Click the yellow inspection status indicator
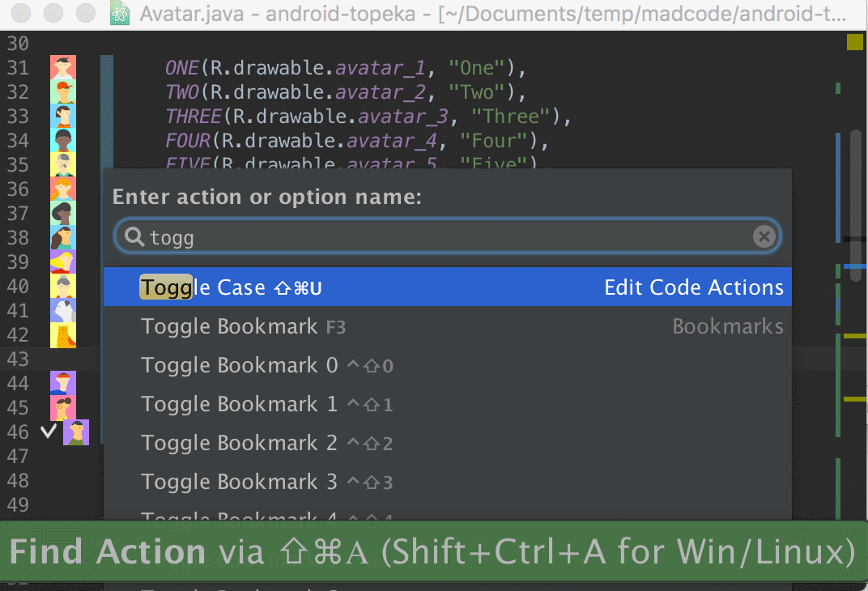The image size is (868, 591). click(x=855, y=42)
